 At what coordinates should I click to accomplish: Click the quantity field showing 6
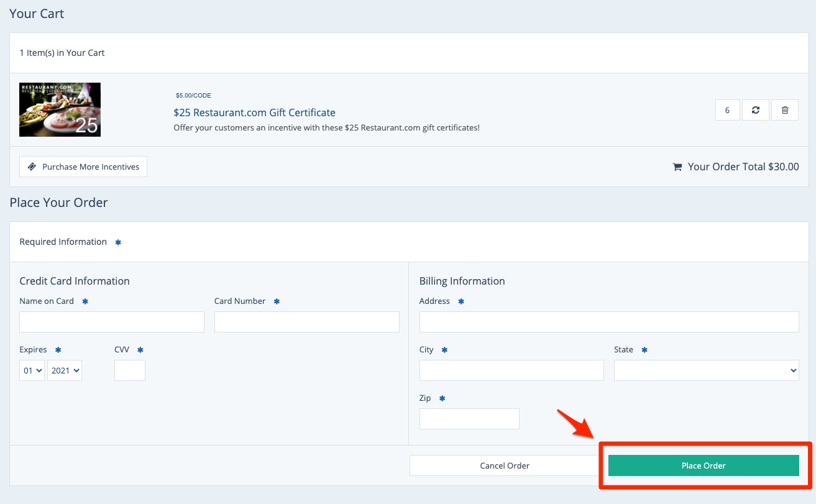click(727, 110)
